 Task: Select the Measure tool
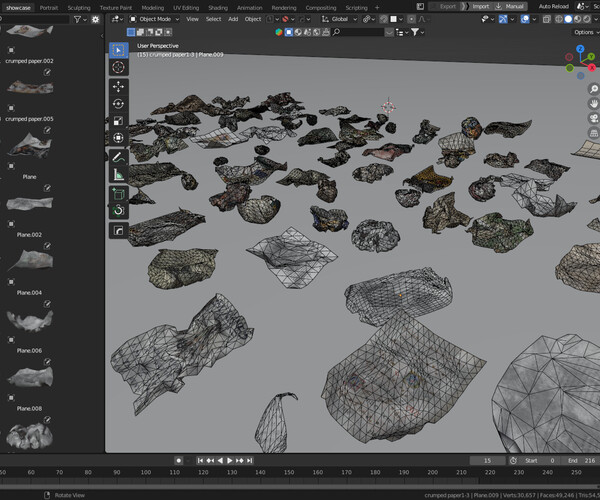[x=118, y=174]
